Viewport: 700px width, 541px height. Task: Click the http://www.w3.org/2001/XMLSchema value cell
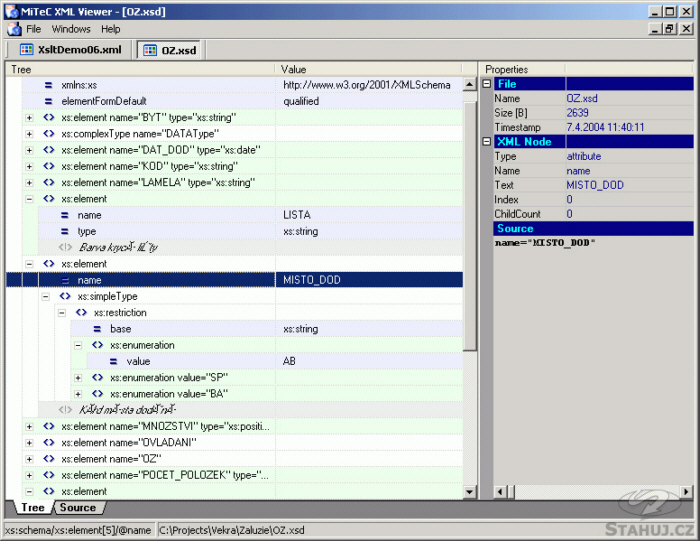click(x=369, y=85)
